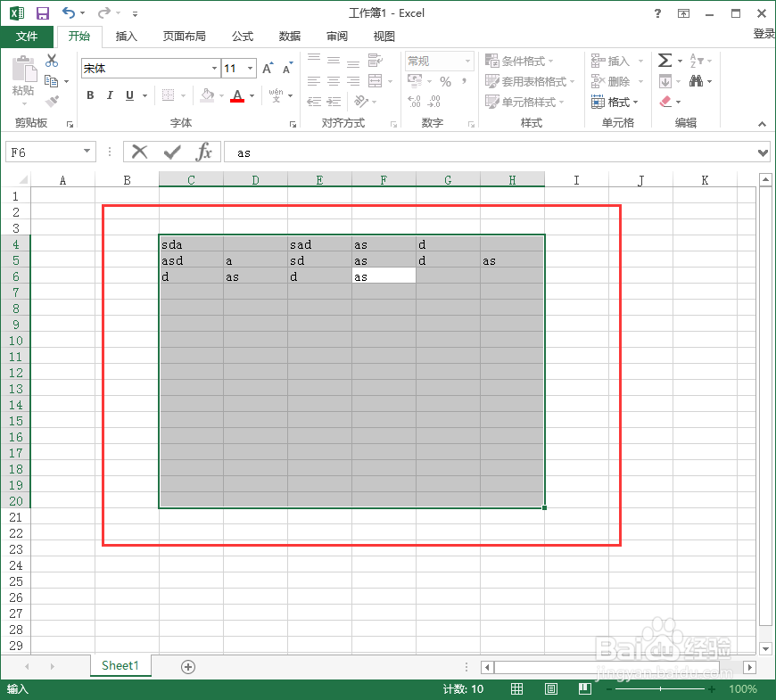The height and width of the screenshot is (700, 776).
Task: Zoom out with minus button
Action: pyautogui.click(x=608, y=688)
